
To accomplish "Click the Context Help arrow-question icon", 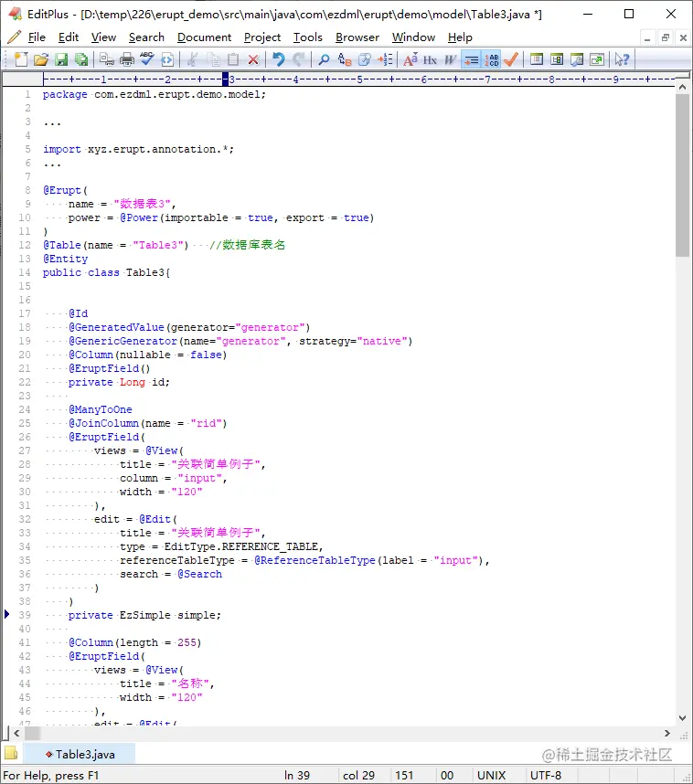I will coord(622,59).
